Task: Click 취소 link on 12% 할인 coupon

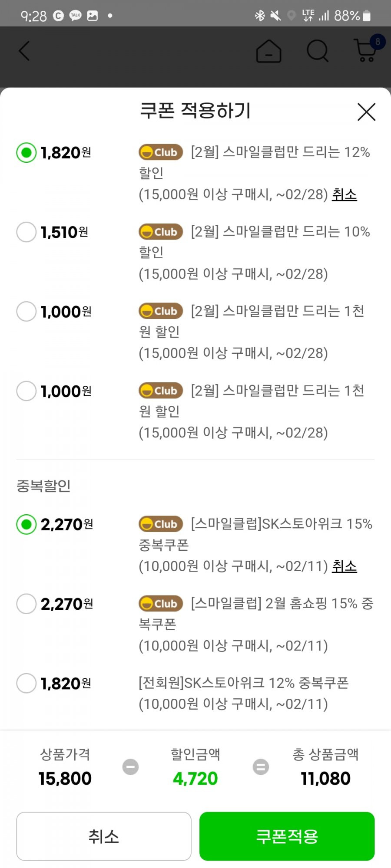Action: [x=345, y=194]
